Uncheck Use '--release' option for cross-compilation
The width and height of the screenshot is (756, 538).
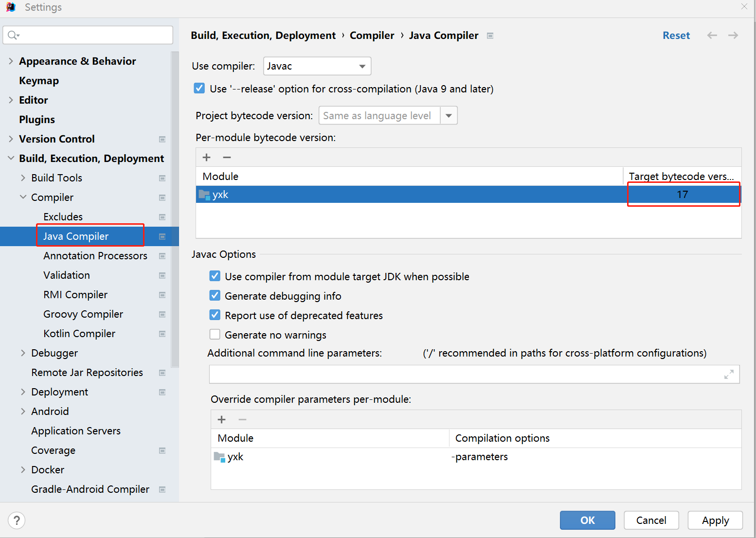(199, 89)
